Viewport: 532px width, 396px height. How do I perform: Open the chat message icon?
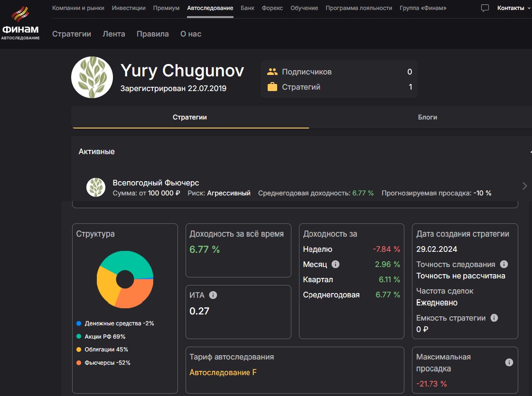485,8
